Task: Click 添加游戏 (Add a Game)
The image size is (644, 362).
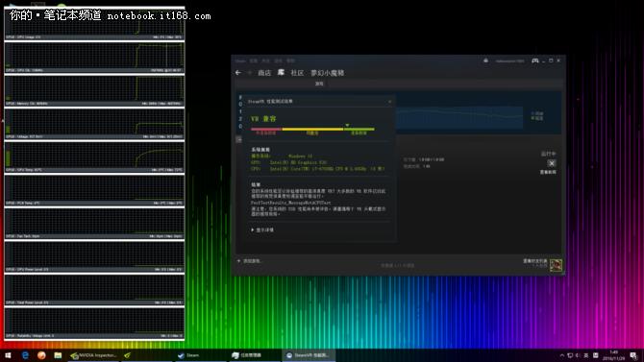Action: coord(249,261)
